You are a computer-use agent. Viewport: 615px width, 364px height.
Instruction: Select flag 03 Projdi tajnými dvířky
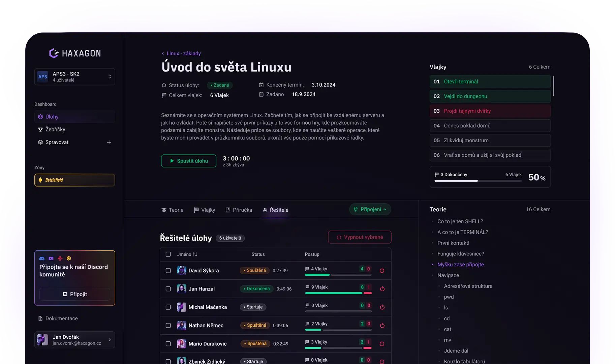tap(490, 111)
